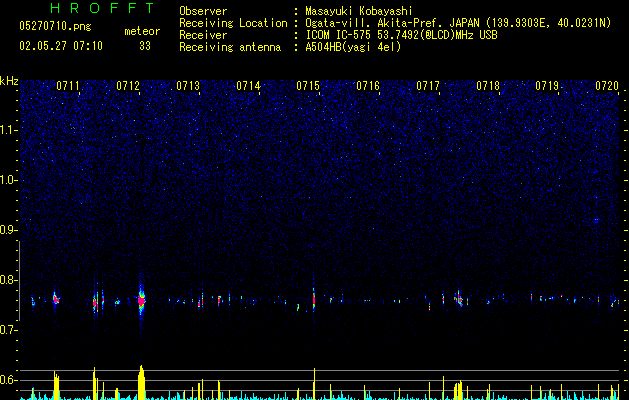The width and height of the screenshot is (629, 400).
Task: Click the Ogata-vill. Akita-Pref. JAPAN coordinates text
Action: [x=458, y=23]
